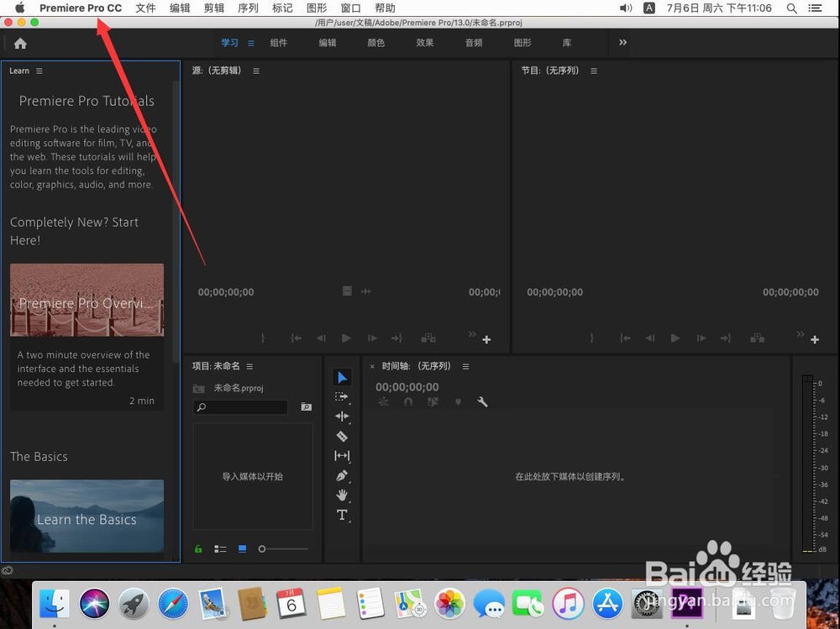Switch project panel to Icon view
The height and width of the screenshot is (629, 840).
[x=242, y=548]
